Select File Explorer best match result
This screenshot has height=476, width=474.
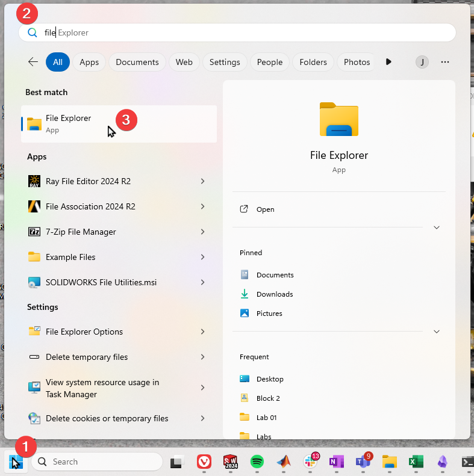coord(119,123)
